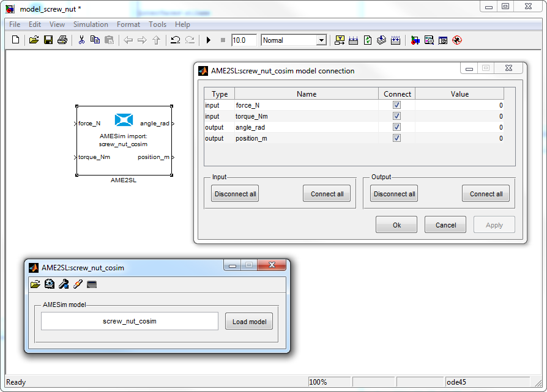Click the Value cell for torque_Nm
547x392 pixels.
pos(460,116)
